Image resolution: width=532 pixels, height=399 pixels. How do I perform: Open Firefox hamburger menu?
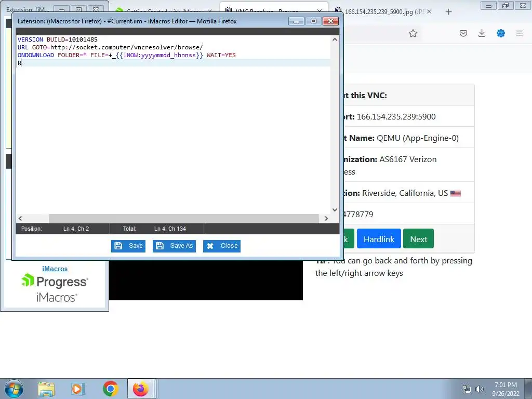point(520,33)
